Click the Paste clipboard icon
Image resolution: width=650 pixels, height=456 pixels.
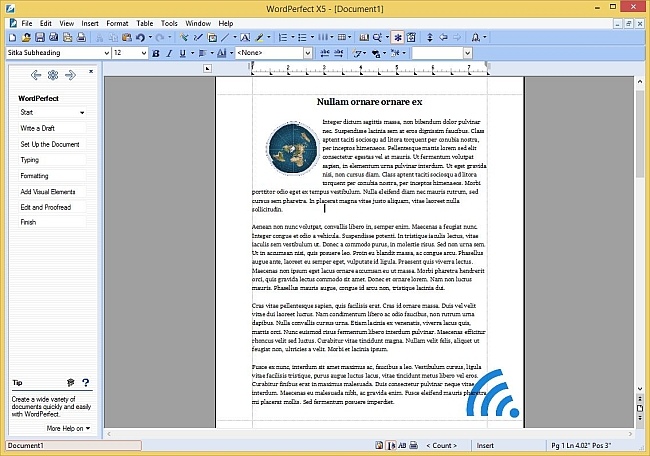click(x=127, y=38)
